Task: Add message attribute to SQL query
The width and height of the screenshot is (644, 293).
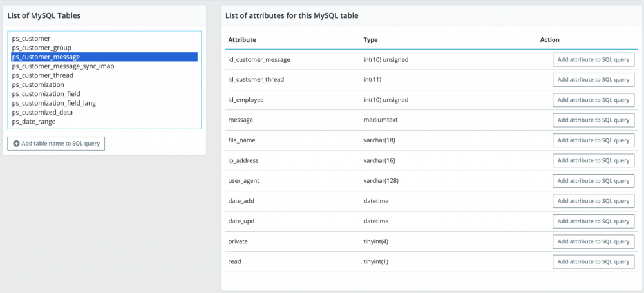Action: click(x=593, y=120)
